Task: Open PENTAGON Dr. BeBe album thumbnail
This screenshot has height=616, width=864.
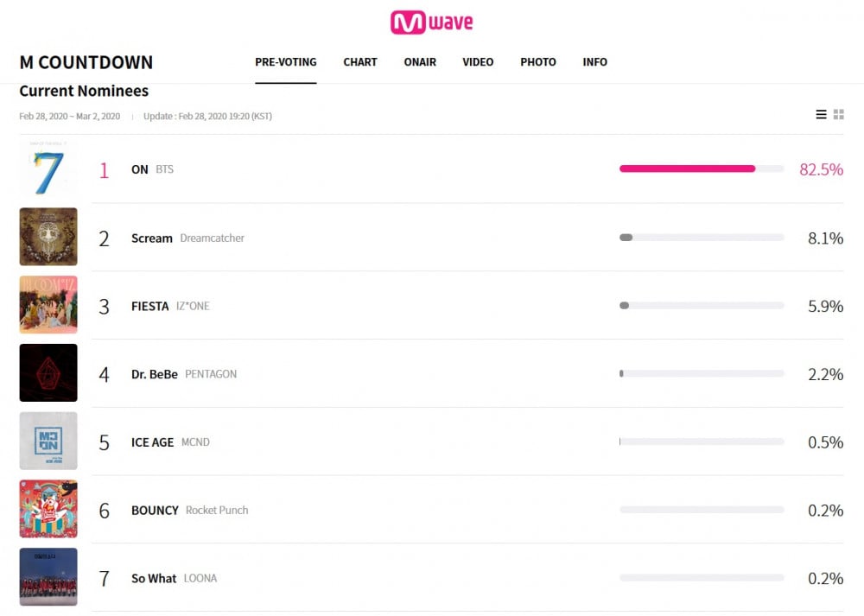Action: [x=48, y=373]
